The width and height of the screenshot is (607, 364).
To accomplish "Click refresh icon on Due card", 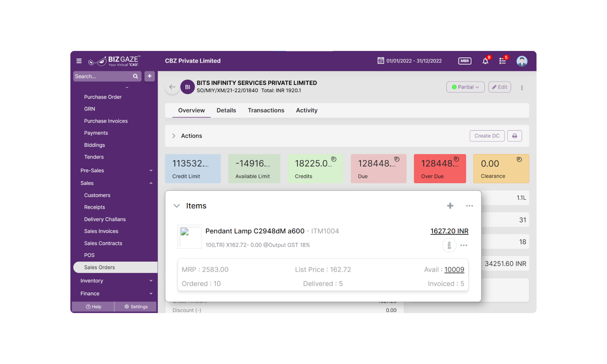I will tap(397, 159).
